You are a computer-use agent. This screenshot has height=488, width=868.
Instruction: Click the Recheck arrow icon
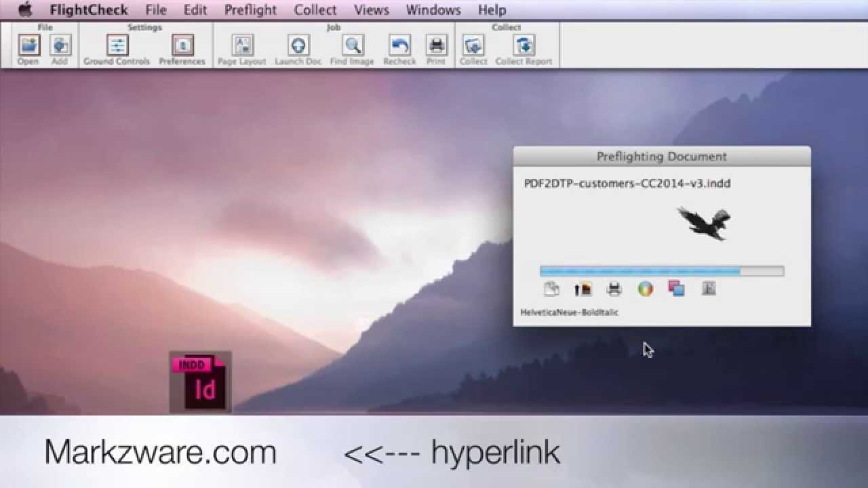399,45
